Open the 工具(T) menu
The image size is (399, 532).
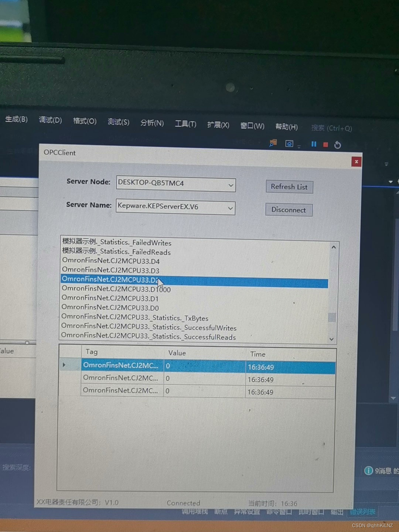click(185, 124)
